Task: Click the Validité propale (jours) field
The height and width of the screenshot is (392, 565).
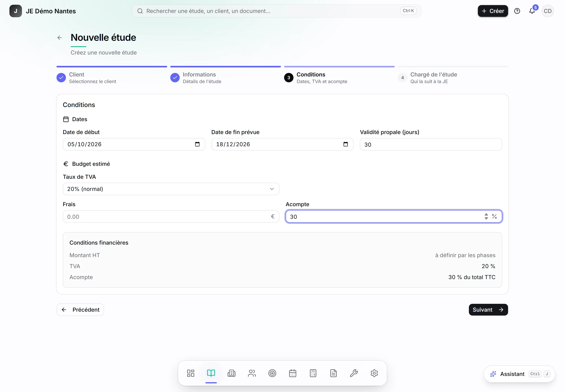Action: click(x=431, y=144)
